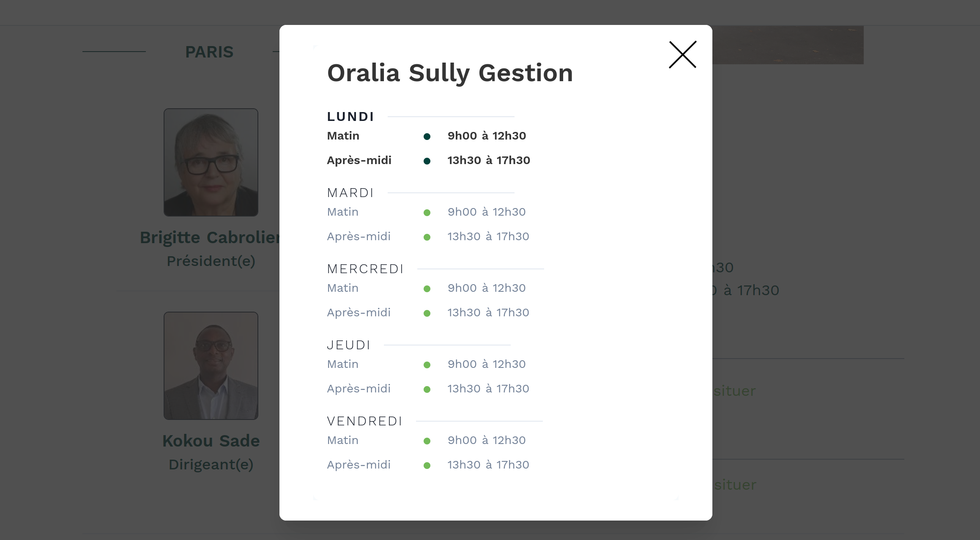Click the Brigitte Cabrolier name
Image resolution: width=980 pixels, height=540 pixels.
coord(210,238)
